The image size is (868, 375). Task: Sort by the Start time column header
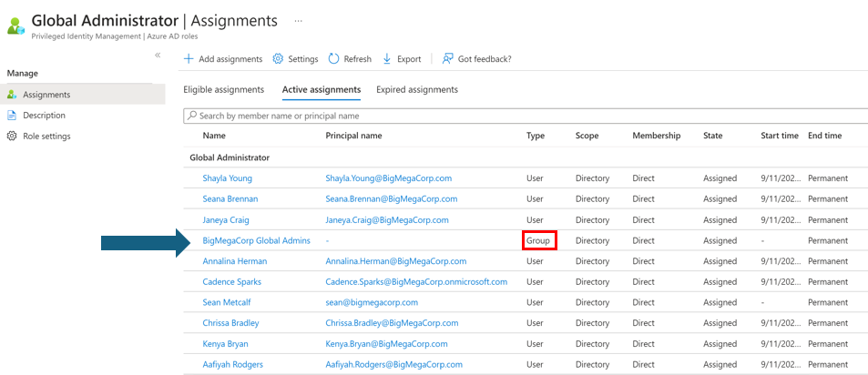pyautogui.click(x=779, y=136)
